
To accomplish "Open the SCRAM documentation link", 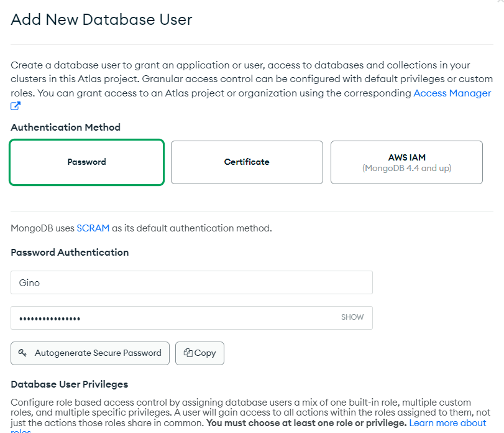I will pyautogui.click(x=93, y=228).
